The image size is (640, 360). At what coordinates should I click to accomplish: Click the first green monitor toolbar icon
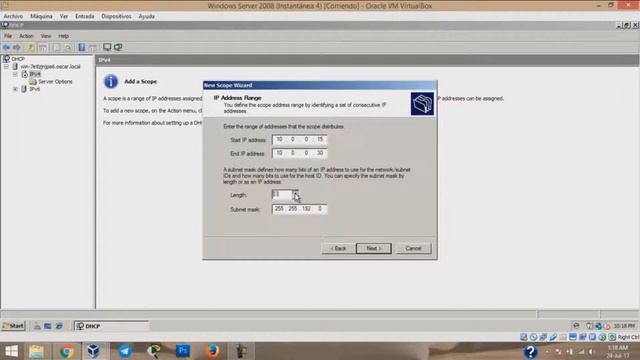[107, 47]
